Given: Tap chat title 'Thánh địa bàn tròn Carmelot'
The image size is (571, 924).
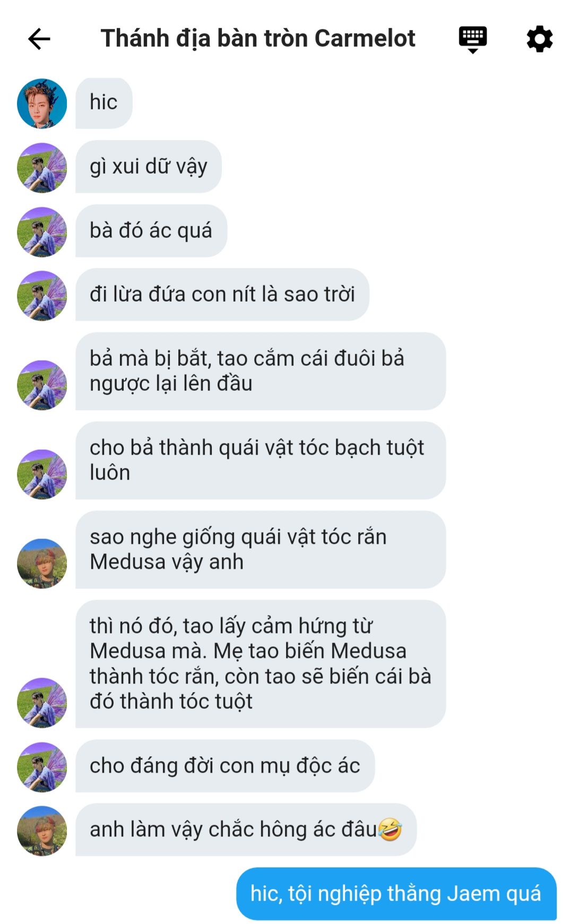Looking at the screenshot, I should tap(258, 38).
